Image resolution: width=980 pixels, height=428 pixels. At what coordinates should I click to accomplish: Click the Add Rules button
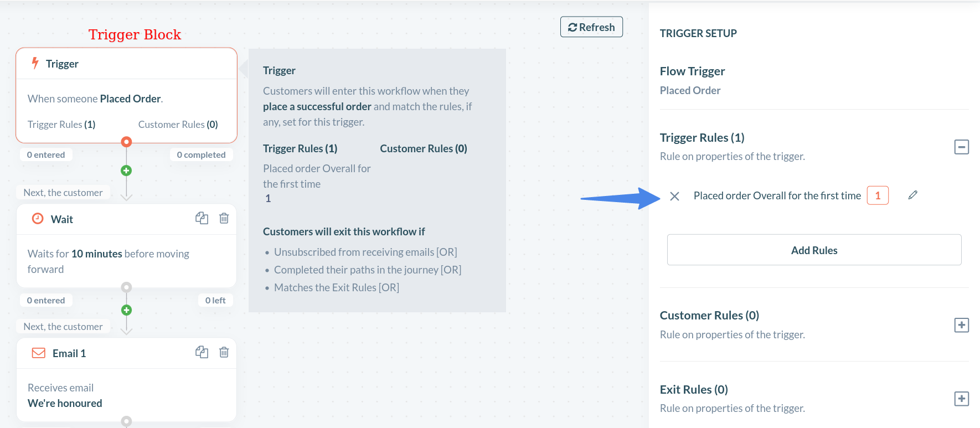814,250
